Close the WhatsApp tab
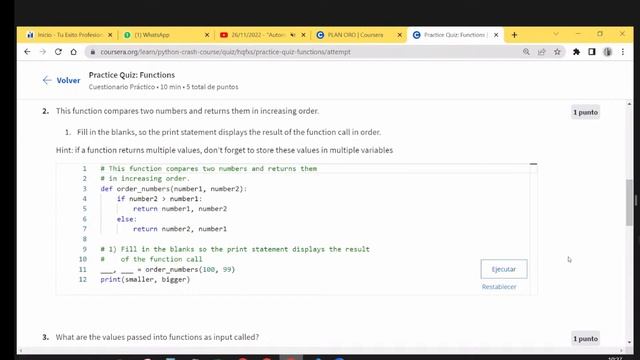640x360 pixels. 207,35
